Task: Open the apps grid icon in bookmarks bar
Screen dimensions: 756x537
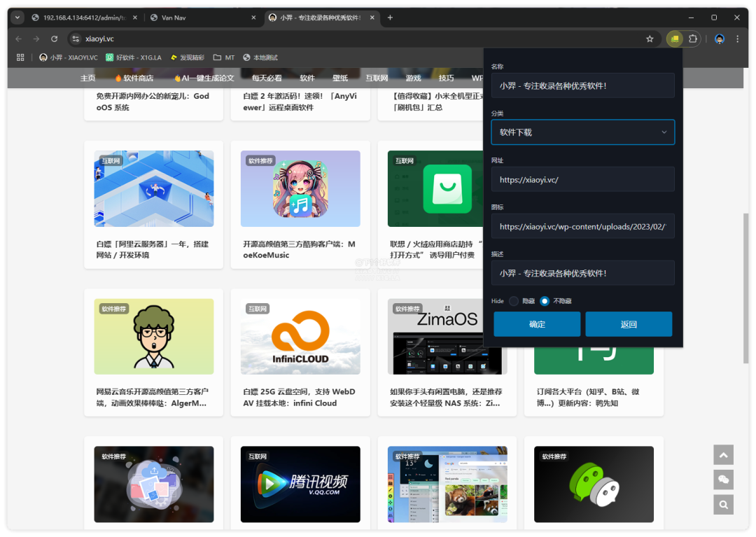Action: (20, 57)
